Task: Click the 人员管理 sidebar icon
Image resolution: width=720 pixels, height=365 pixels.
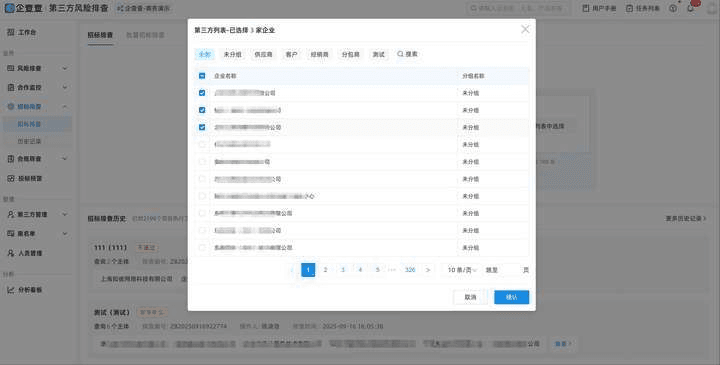Action: [11, 253]
